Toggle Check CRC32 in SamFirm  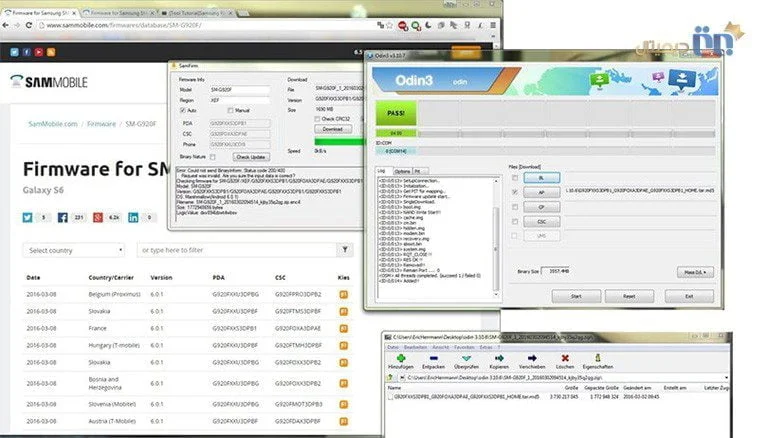click(x=317, y=119)
